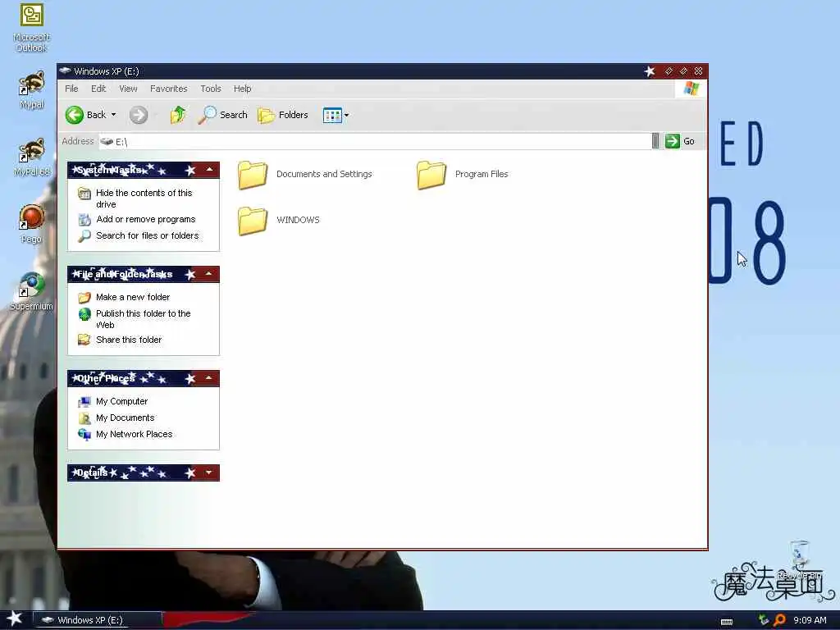The width and height of the screenshot is (840, 630).
Task: Click the address bar showing E:\
Action: point(375,141)
